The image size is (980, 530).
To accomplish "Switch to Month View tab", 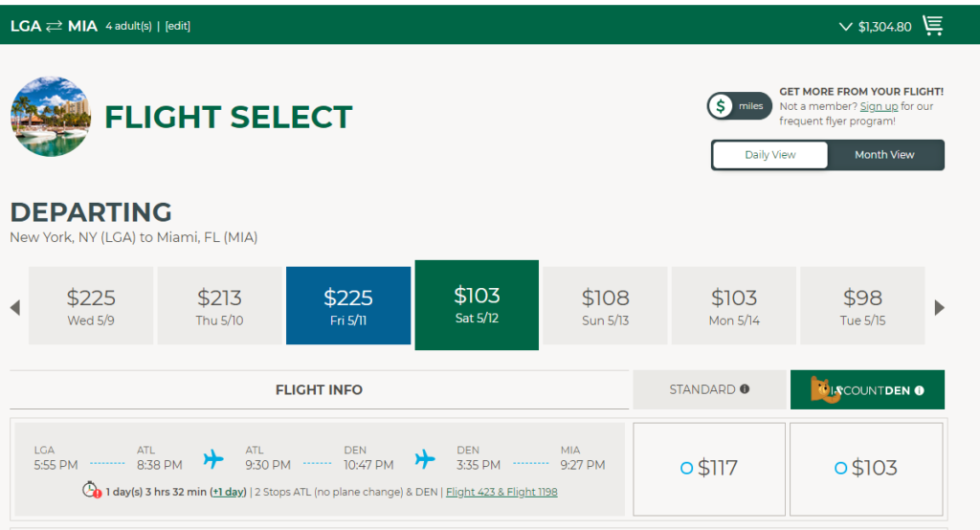I will (884, 155).
